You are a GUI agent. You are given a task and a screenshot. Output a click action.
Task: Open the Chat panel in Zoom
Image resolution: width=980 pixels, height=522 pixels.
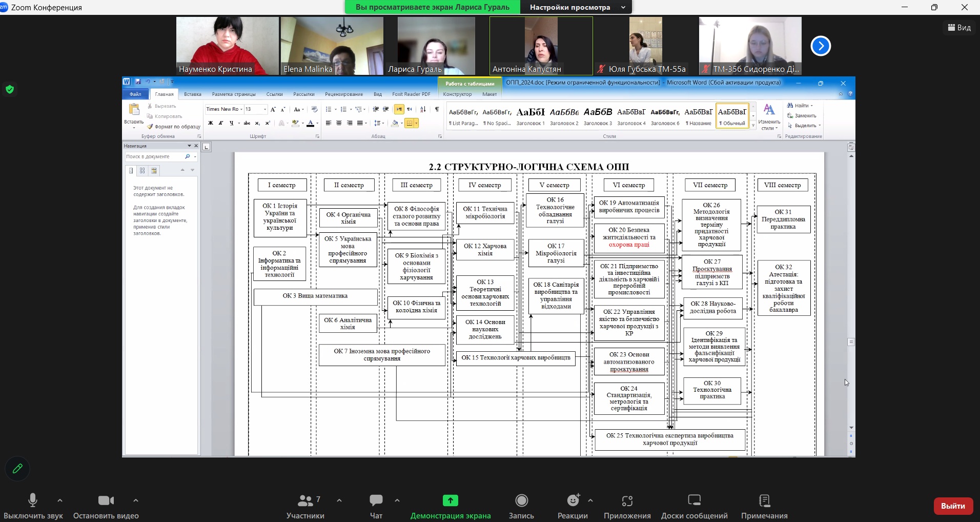pos(376,501)
